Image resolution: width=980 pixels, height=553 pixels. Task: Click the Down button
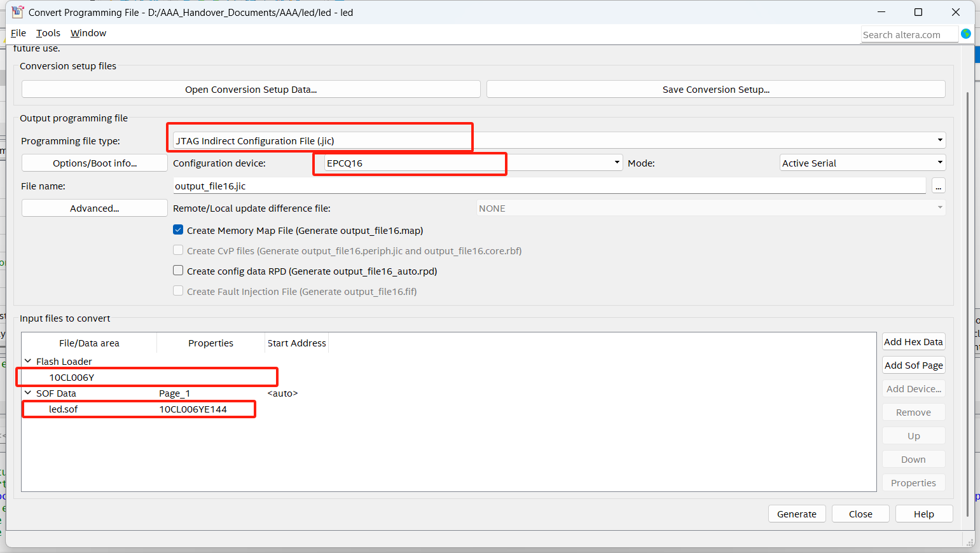[x=913, y=459]
